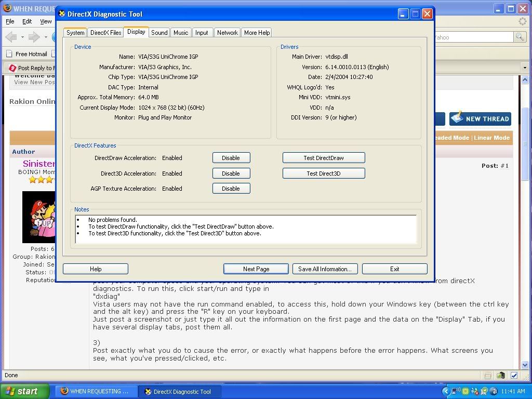Open the DirectX Files tab
532x399 pixels.
coord(105,33)
